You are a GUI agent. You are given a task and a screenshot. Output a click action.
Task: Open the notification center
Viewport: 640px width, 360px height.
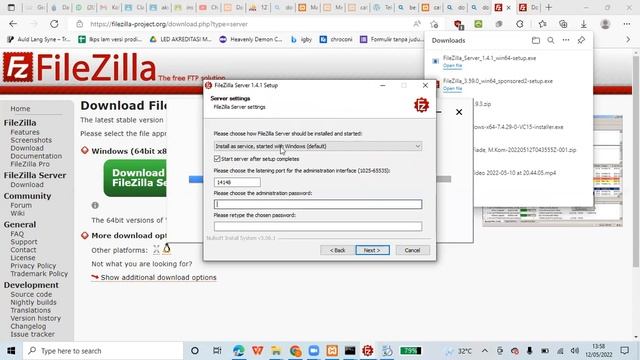tap(624, 351)
